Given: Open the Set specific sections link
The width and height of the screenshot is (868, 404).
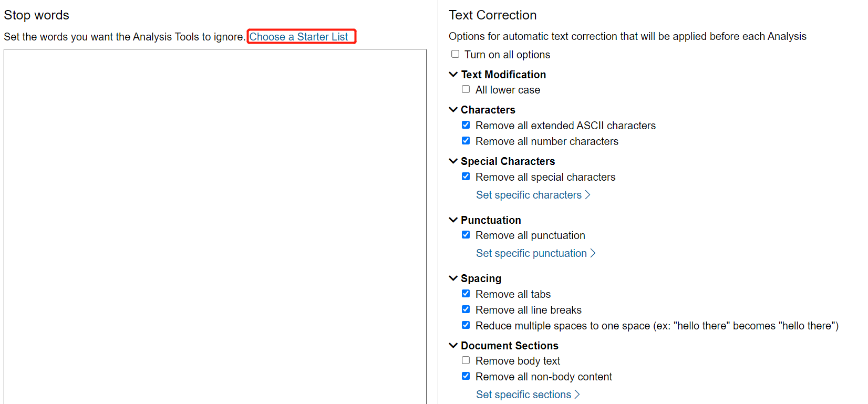Looking at the screenshot, I should click(528, 395).
